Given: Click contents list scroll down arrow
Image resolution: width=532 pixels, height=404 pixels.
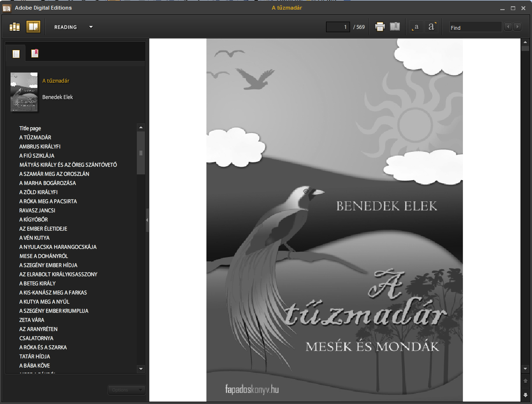Looking at the screenshot, I should tap(141, 369).
